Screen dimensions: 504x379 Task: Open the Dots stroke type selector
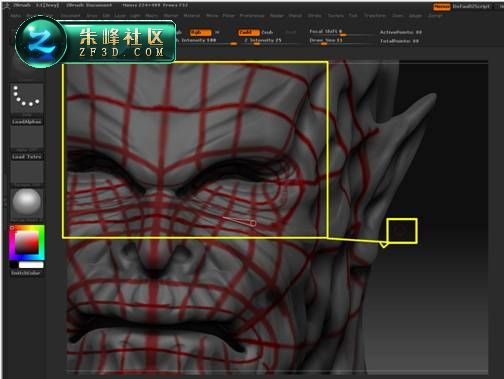27,98
